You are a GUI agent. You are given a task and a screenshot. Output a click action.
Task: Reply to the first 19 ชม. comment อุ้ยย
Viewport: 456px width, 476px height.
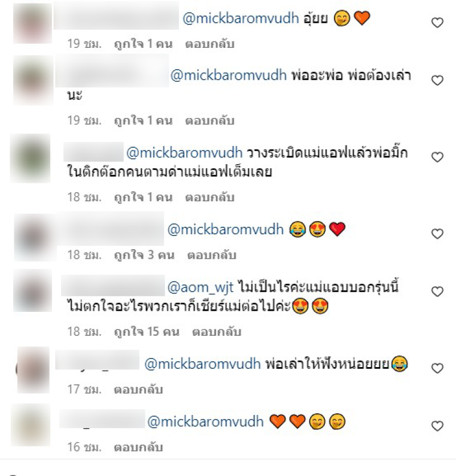[x=210, y=44]
